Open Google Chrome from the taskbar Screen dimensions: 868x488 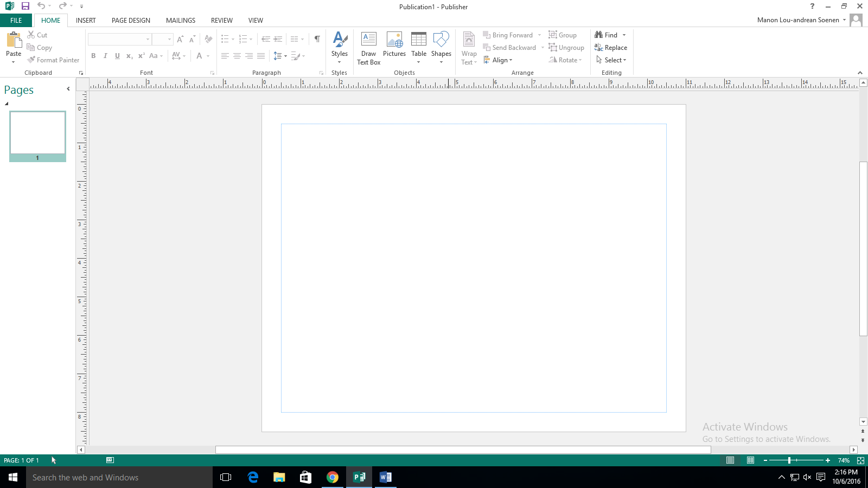333,477
